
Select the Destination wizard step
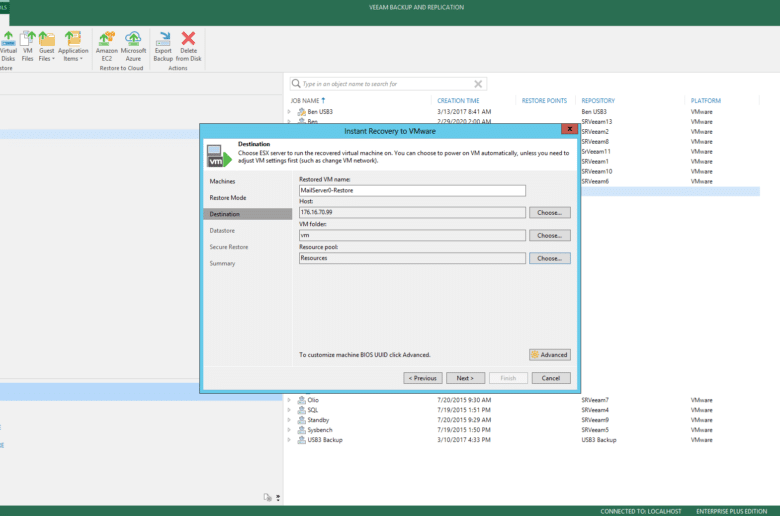[x=247, y=214]
